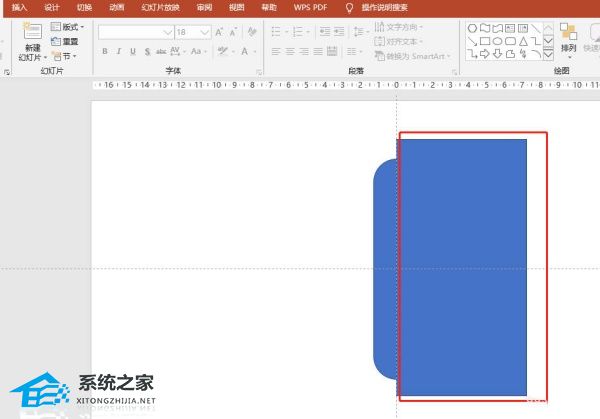Pick the rectangle shape in the gallery
The image size is (600, 419).
pos(485,41)
